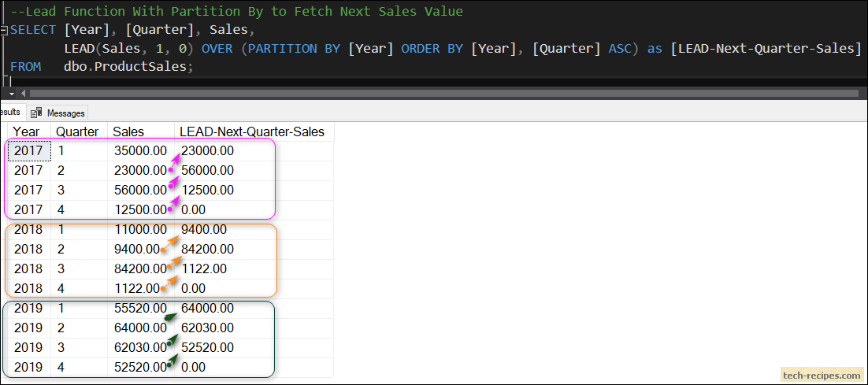This screenshot has height=385, width=868.
Task: Click the Messages tab icon
Action: click(x=36, y=113)
